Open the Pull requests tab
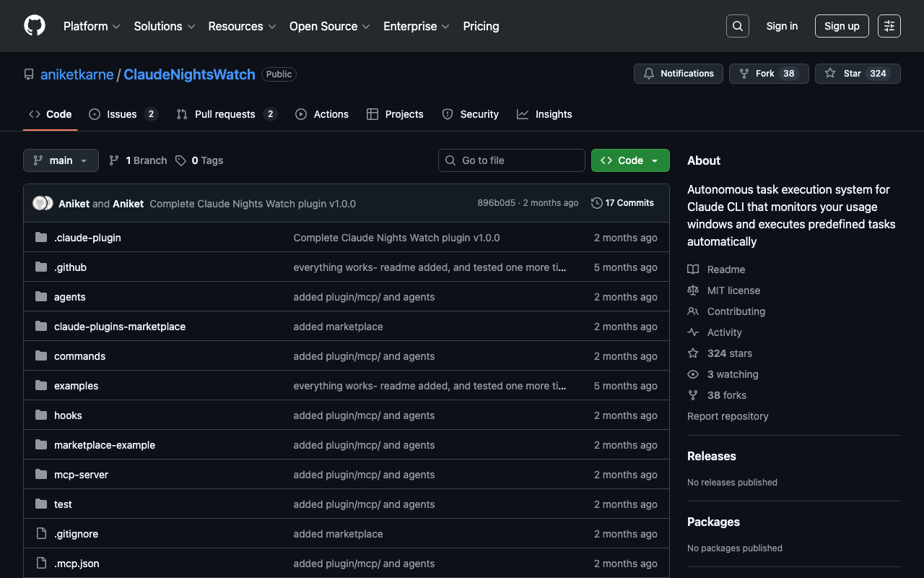This screenshot has height=578, width=924. tap(226, 114)
